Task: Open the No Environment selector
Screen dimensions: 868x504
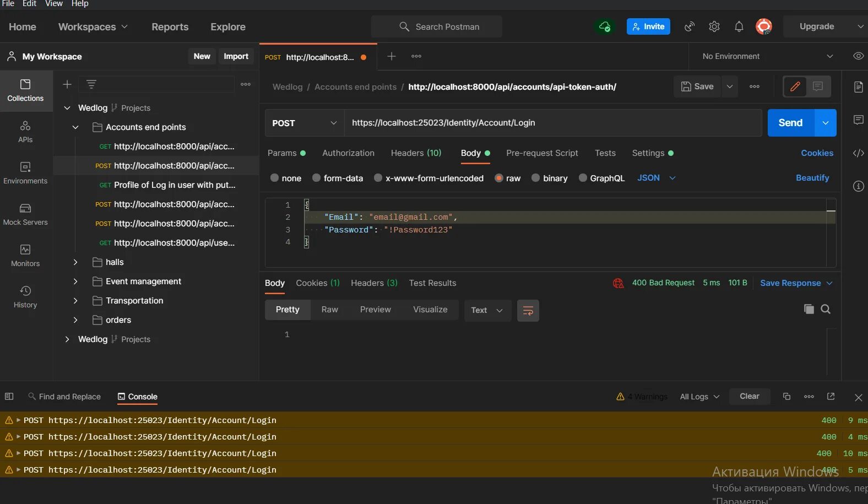Action: (768, 56)
